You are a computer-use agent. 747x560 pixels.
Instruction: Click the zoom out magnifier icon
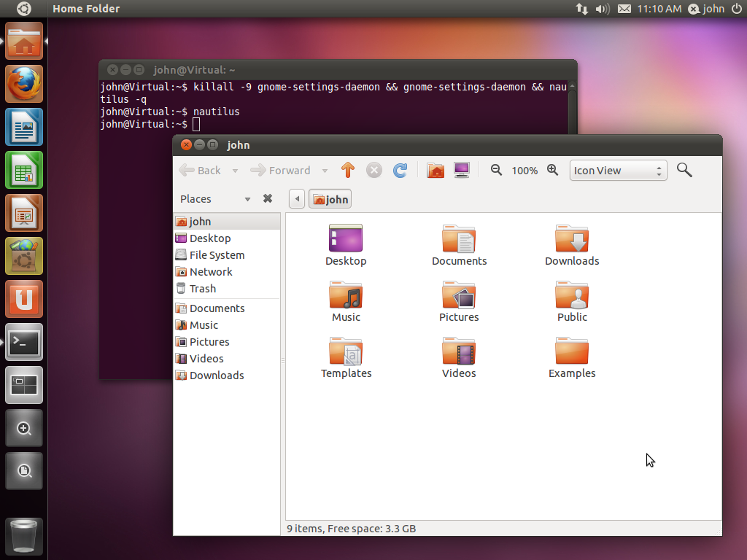(x=496, y=170)
